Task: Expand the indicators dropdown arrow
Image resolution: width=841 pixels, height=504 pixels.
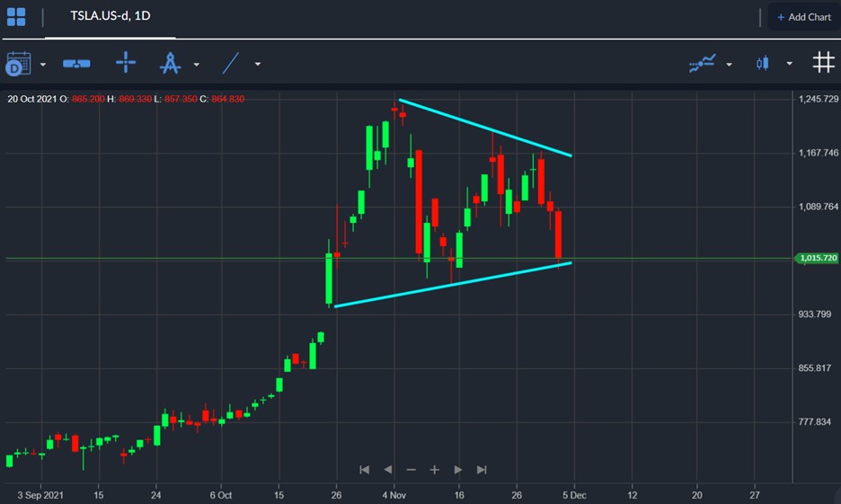Action: click(x=729, y=65)
